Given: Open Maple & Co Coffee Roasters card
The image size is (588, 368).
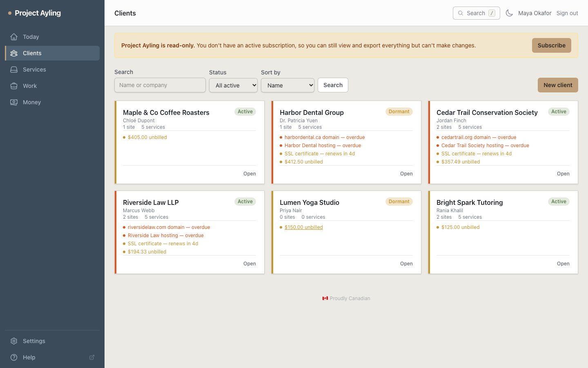Looking at the screenshot, I should (x=249, y=174).
